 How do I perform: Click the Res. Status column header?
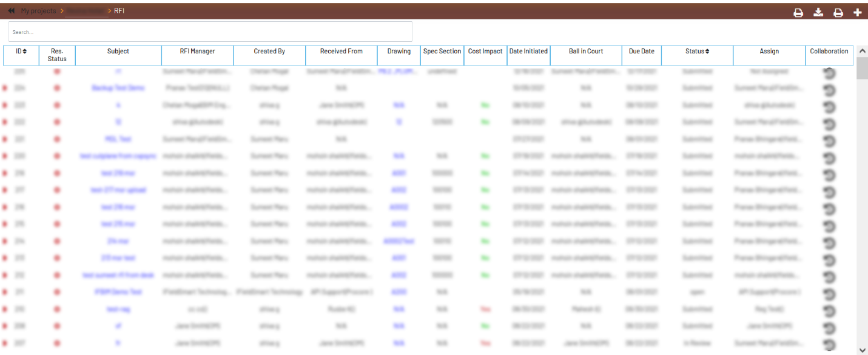57,55
